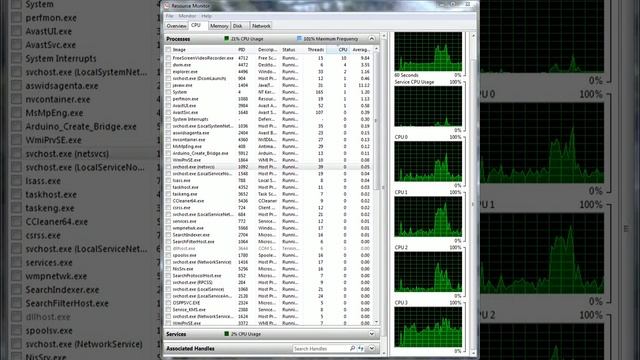Click the search magnifier icon in Associated Handles
Screen dimensions: 640x360
[352, 348]
